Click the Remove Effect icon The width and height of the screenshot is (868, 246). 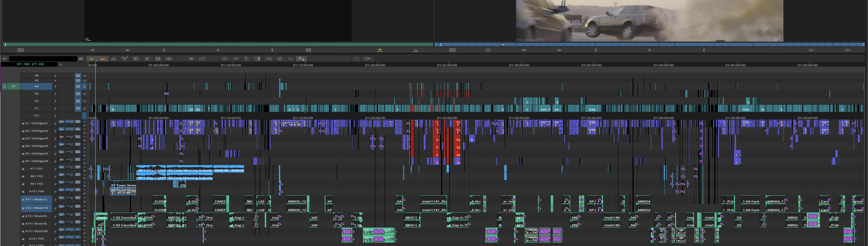pos(280,59)
